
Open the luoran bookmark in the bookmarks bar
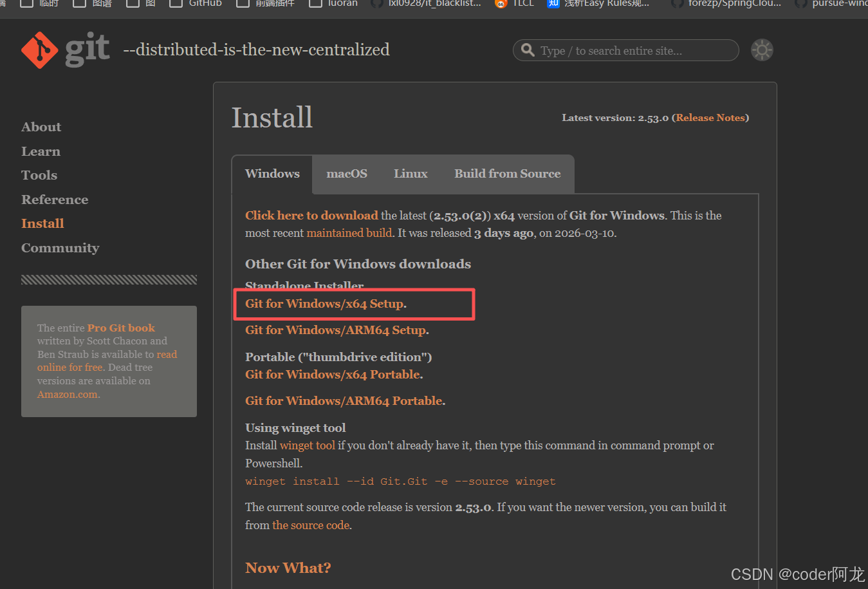333,3
